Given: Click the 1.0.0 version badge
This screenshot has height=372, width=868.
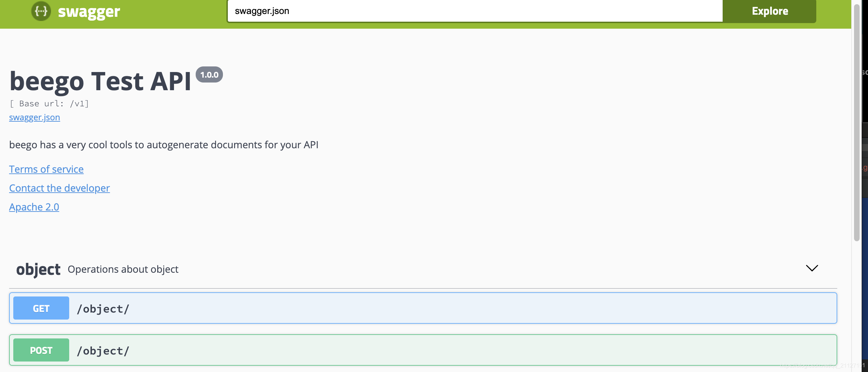Looking at the screenshot, I should [x=209, y=74].
